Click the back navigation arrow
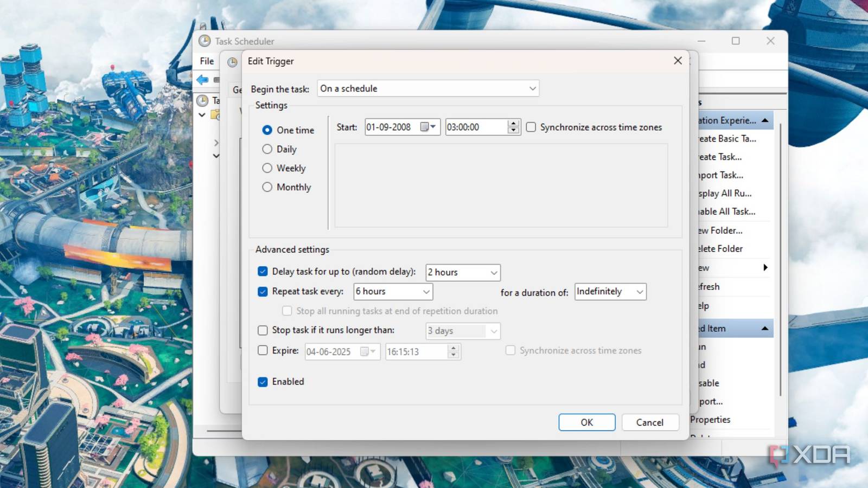Viewport: 868px width, 488px height. click(x=203, y=80)
